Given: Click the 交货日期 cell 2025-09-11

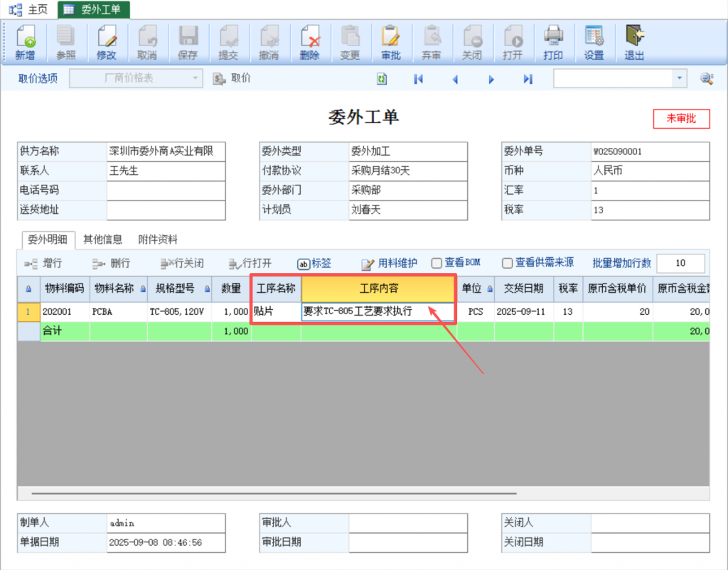Looking at the screenshot, I should (524, 311).
